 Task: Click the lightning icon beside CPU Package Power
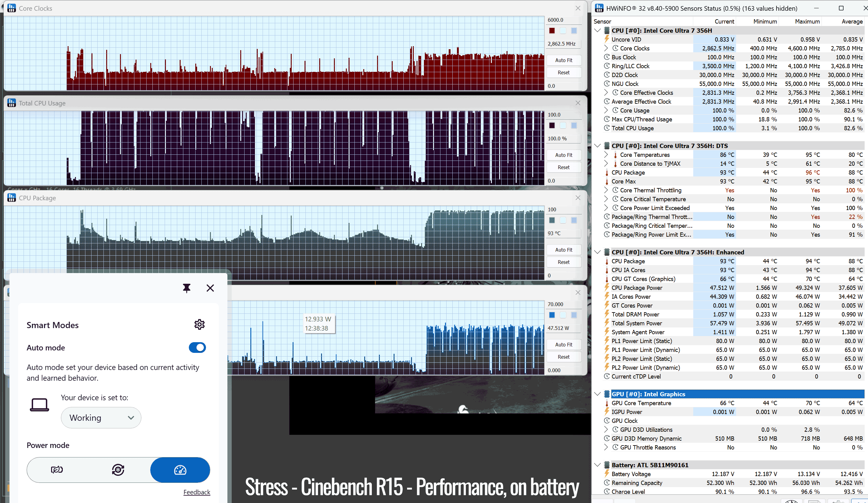(607, 288)
